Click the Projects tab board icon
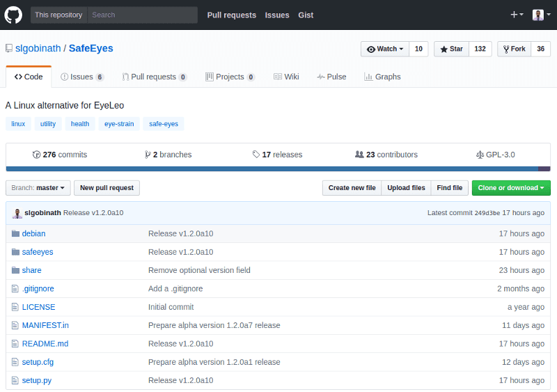Screen dimensions: 557x392 (x=210, y=77)
